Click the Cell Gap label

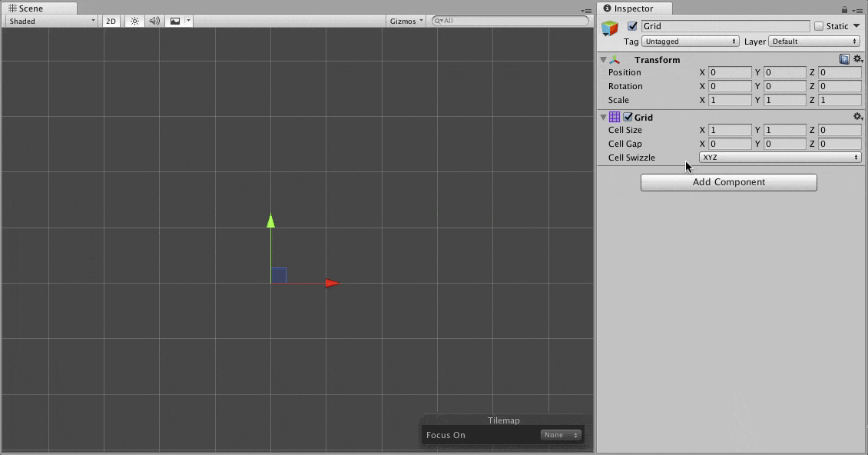pos(625,144)
